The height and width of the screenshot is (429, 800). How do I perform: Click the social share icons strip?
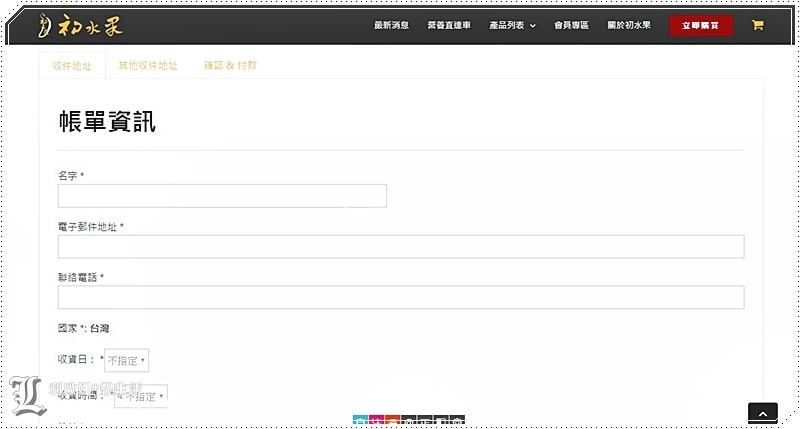pyautogui.click(x=408, y=421)
